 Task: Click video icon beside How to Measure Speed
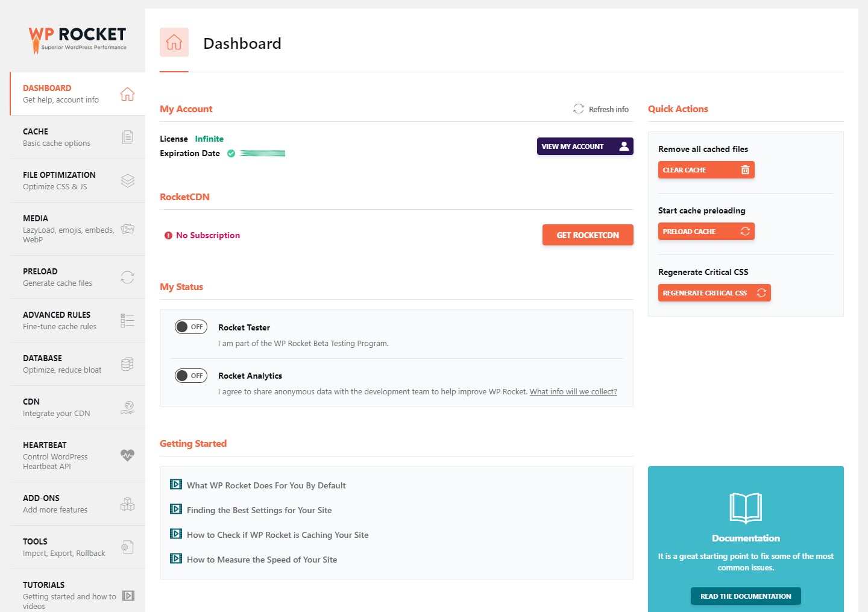point(176,558)
